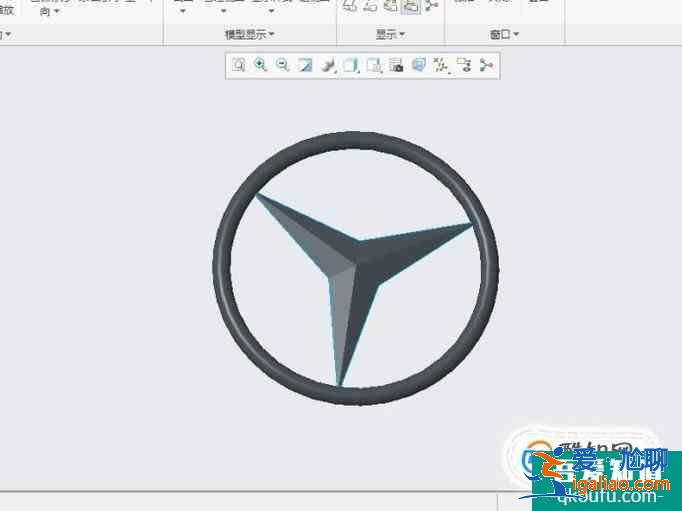Expand the 窗口 group dropdown

pyautogui.click(x=504, y=34)
